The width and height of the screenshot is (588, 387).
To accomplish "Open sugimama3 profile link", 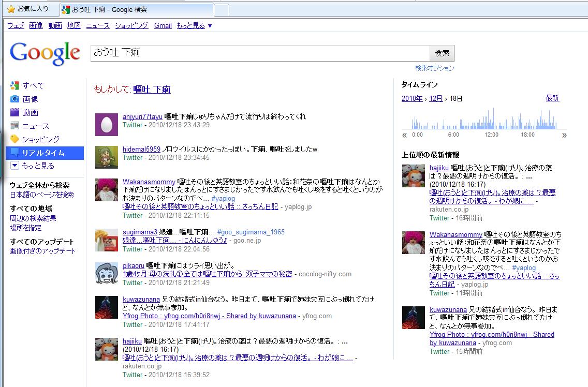I will tap(140, 232).
